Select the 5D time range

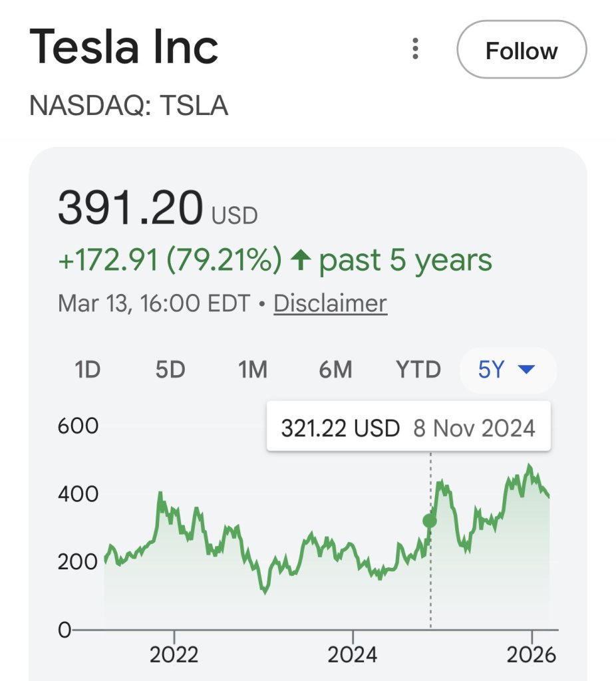point(170,369)
